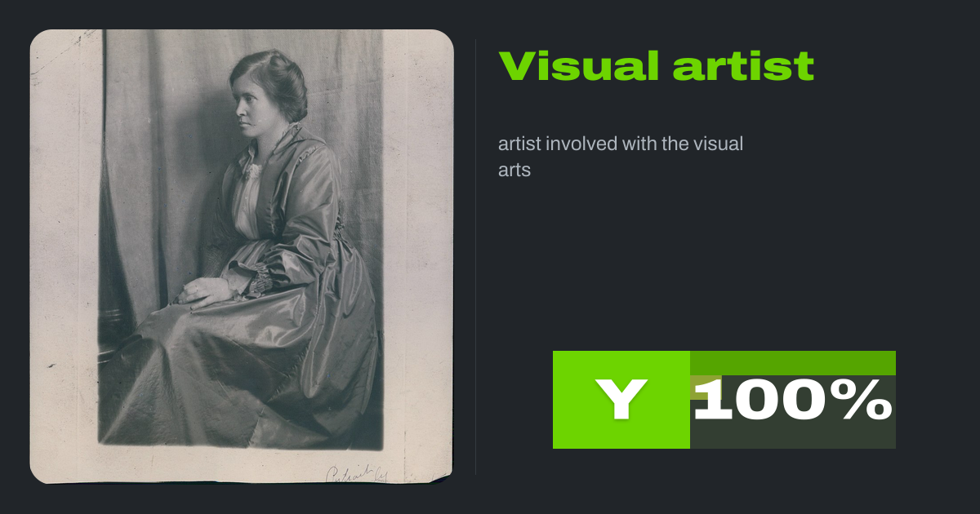Select the artist involved with the visual description

[621, 157]
